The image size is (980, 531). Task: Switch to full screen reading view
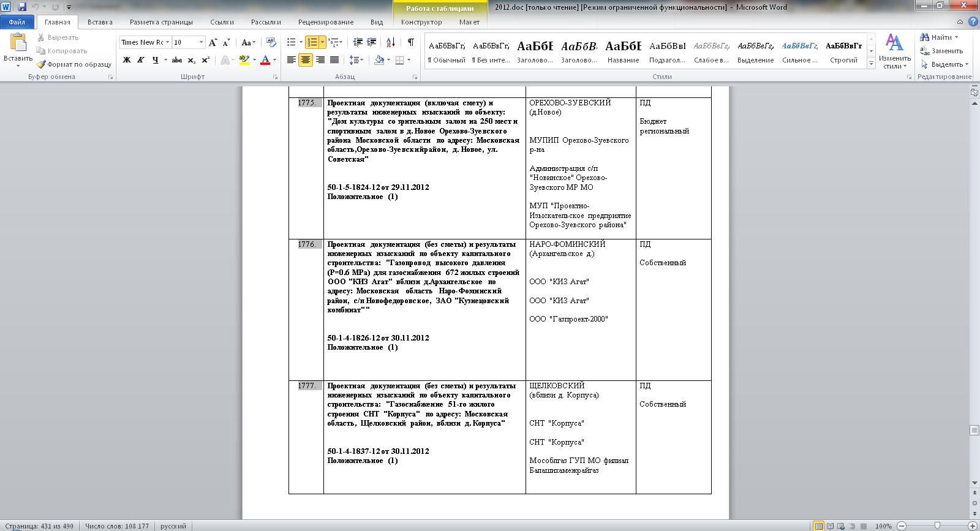click(830, 526)
